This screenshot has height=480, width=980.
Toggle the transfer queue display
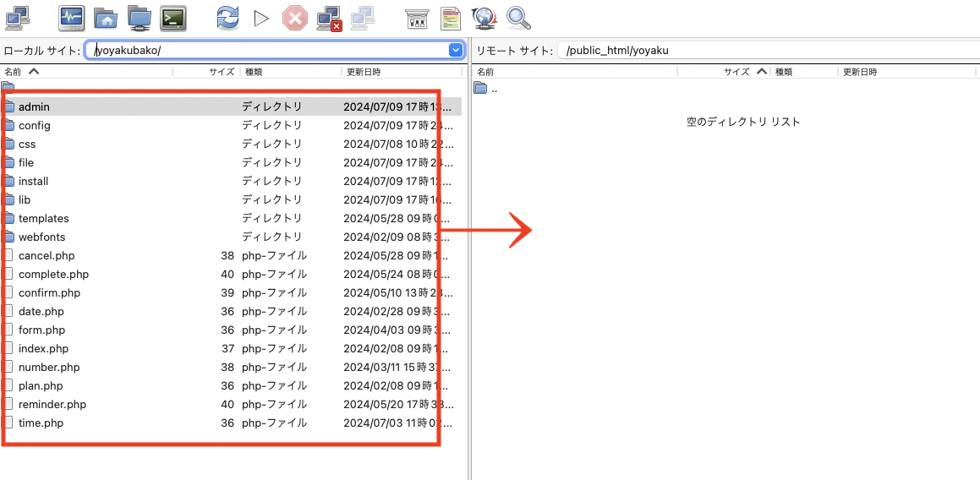[173, 18]
